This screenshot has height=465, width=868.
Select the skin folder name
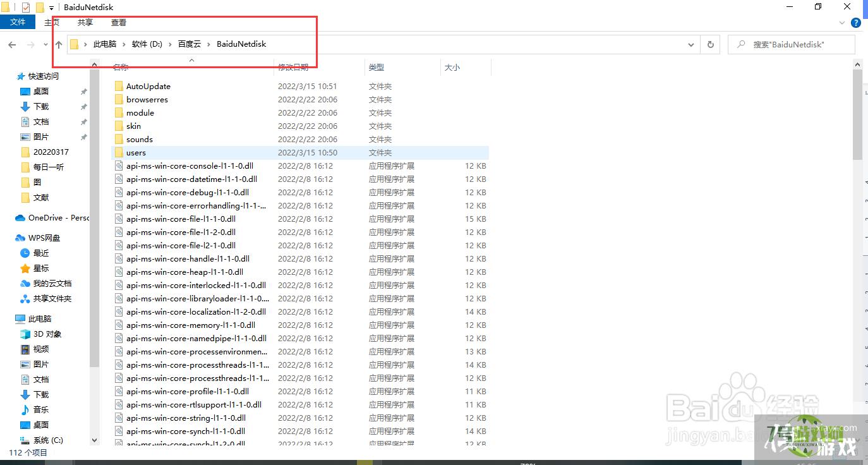coord(133,126)
